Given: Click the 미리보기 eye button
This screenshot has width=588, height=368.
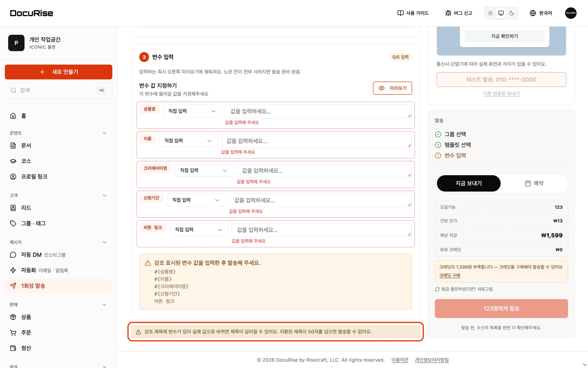Looking at the screenshot, I should 392,88.
